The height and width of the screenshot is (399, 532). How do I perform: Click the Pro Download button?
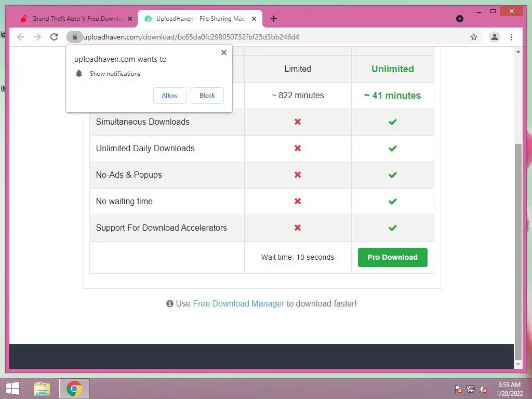393,257
